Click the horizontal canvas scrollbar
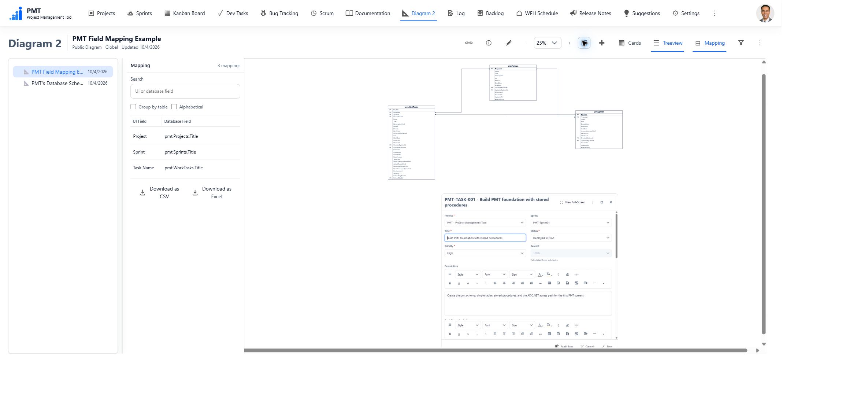 pos(496,350)
